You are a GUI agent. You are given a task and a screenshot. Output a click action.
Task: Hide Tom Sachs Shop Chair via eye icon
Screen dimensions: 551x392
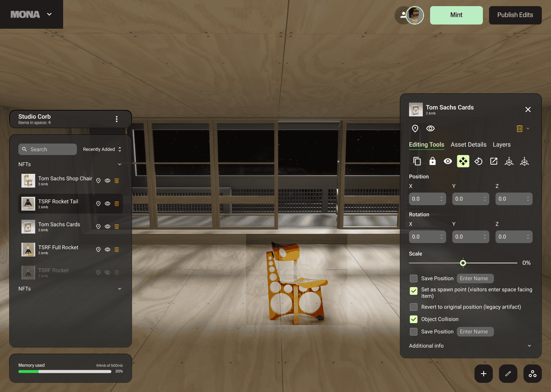(x=108, y=181)
